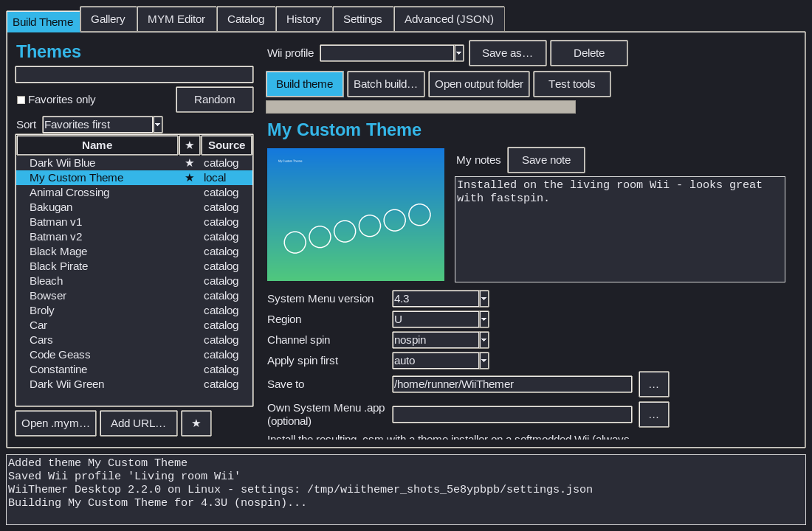Open Test tools
Image resolution: width=812 pixels, height=531 pixels.
coord(571,84)
